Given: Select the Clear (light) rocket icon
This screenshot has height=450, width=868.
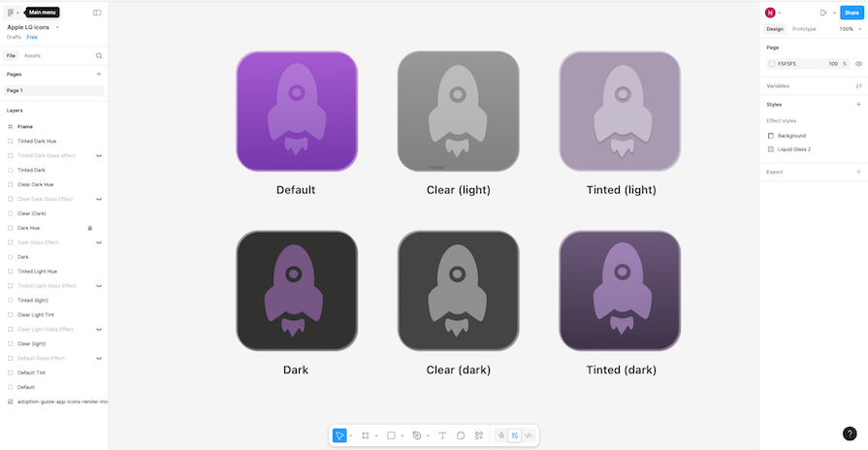Looking at the screenshot, I should tap(459, 112).
